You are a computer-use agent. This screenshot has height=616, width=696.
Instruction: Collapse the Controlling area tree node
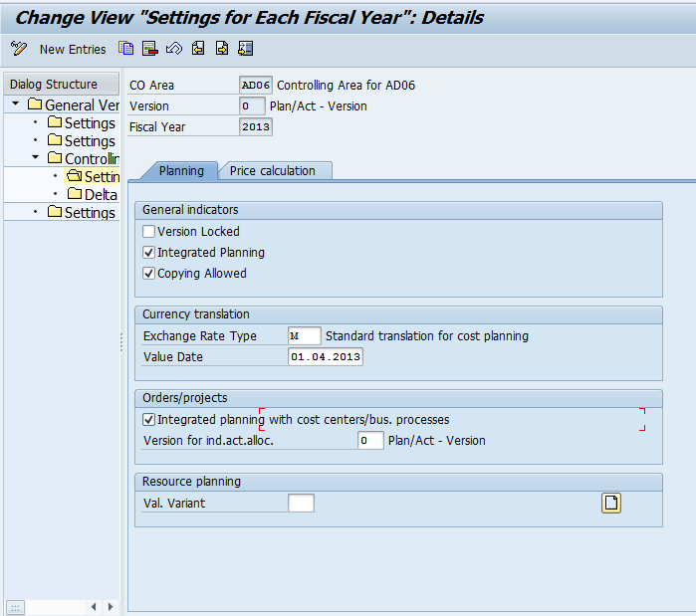[x=36, y=157]
